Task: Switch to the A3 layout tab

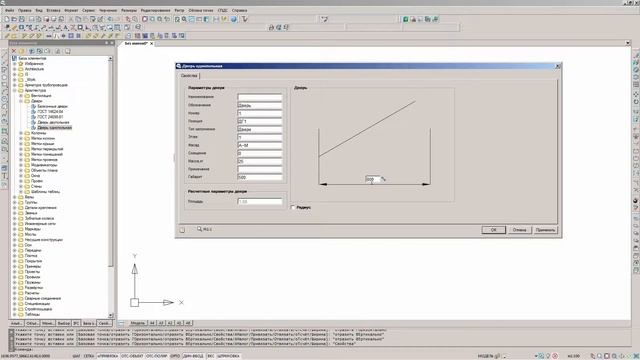Action: 161,323
